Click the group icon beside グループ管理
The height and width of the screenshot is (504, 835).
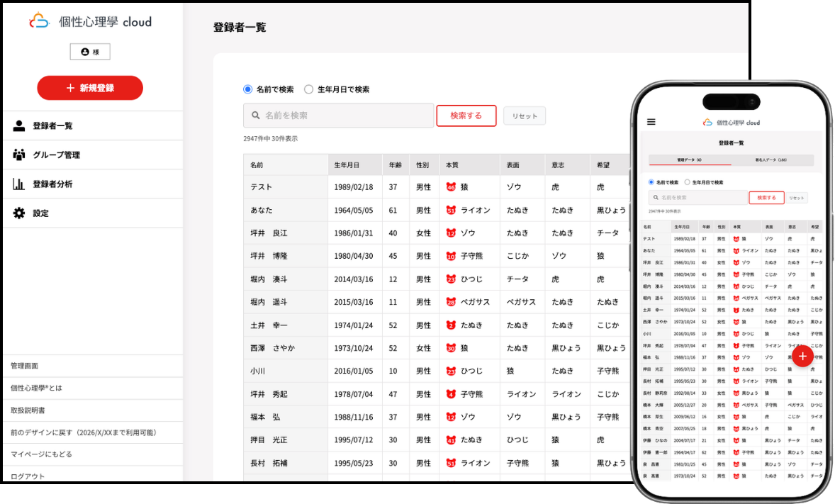[19, 155]
